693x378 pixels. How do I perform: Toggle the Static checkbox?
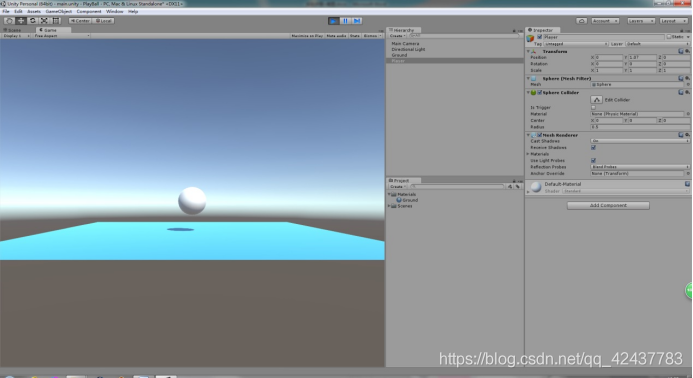(x=669, y=37)
